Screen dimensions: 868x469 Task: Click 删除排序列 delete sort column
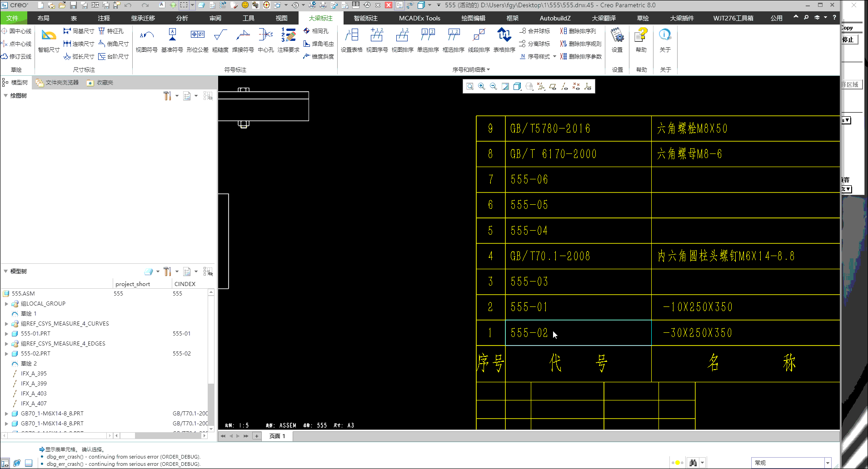point(578,31)
